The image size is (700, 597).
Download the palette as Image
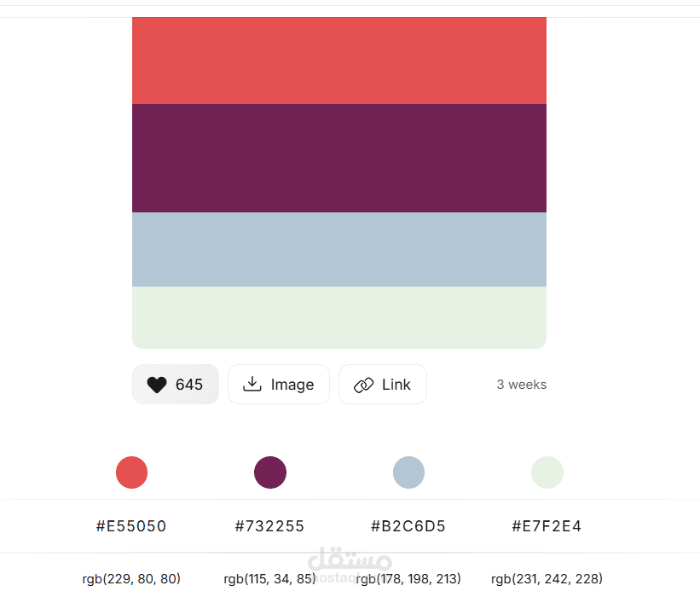point(279,384)
